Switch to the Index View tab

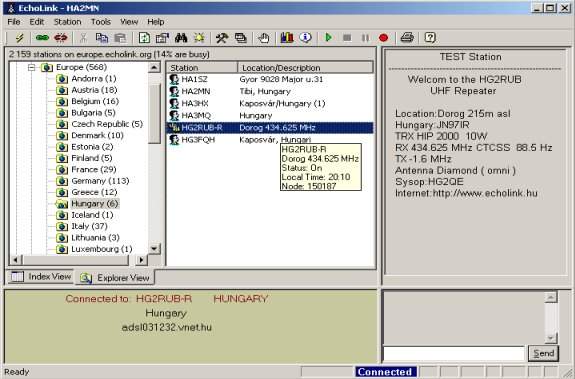(x=40, y=277)
